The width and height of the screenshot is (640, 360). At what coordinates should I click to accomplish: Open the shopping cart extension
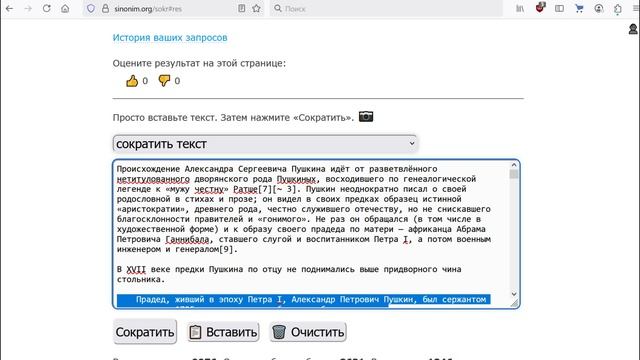tap(579, 8)
